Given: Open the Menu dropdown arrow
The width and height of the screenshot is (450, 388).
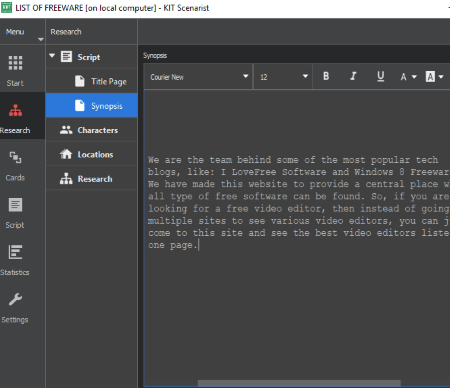Looking at the screenshot, I should click(x=41, y=39).
